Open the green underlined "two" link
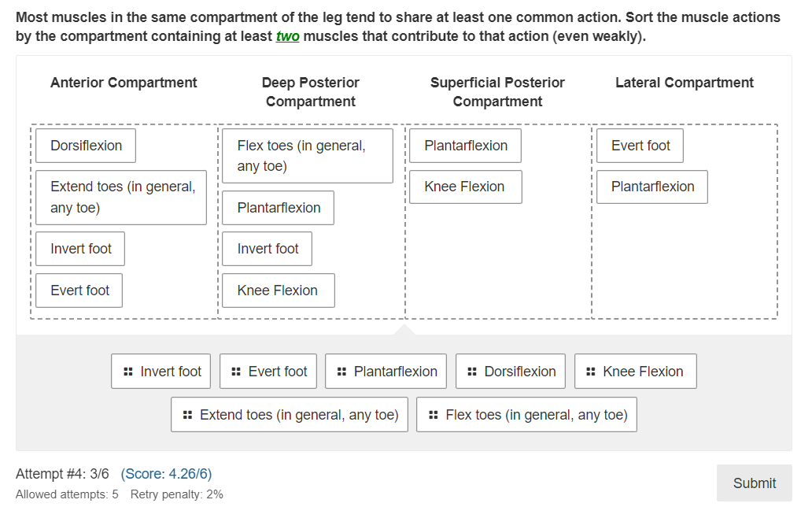The image size is (812, 518). [x=287, y=37]
